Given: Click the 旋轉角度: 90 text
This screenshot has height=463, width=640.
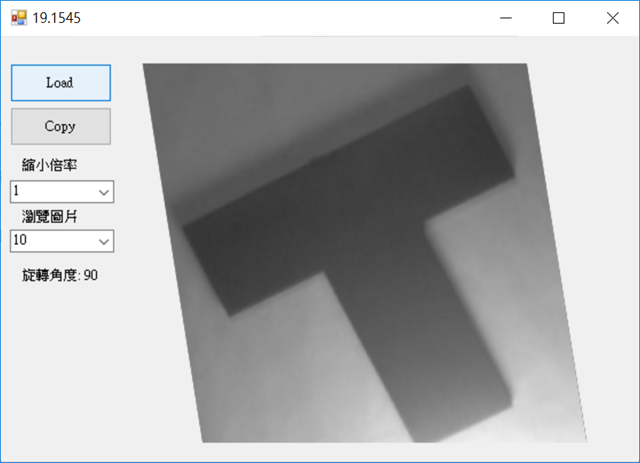Looking at the screenshot, I should pos(60,275).
